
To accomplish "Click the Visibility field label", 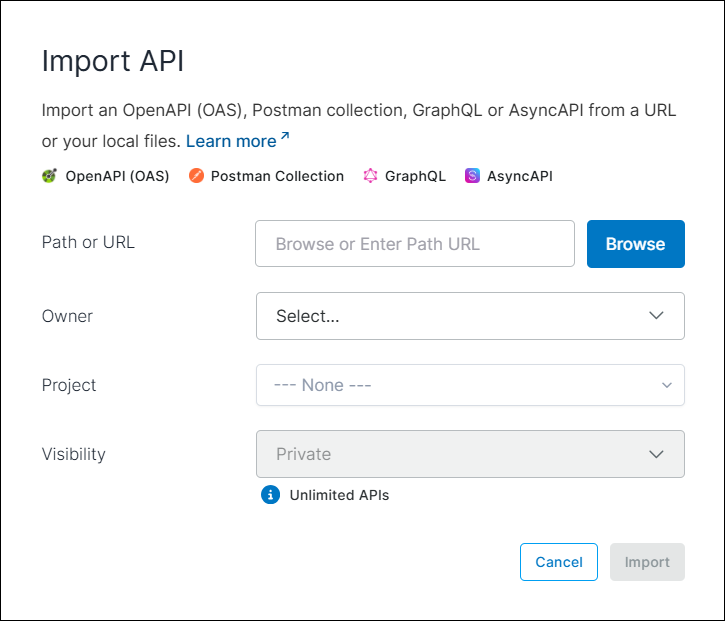I will coord(74,454).
